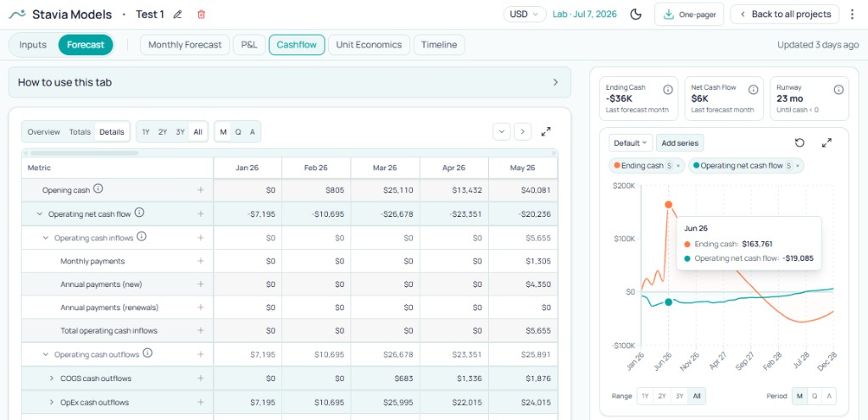Click the Jan 26 column header
The image size is (868, 420).
pos(248,168)
